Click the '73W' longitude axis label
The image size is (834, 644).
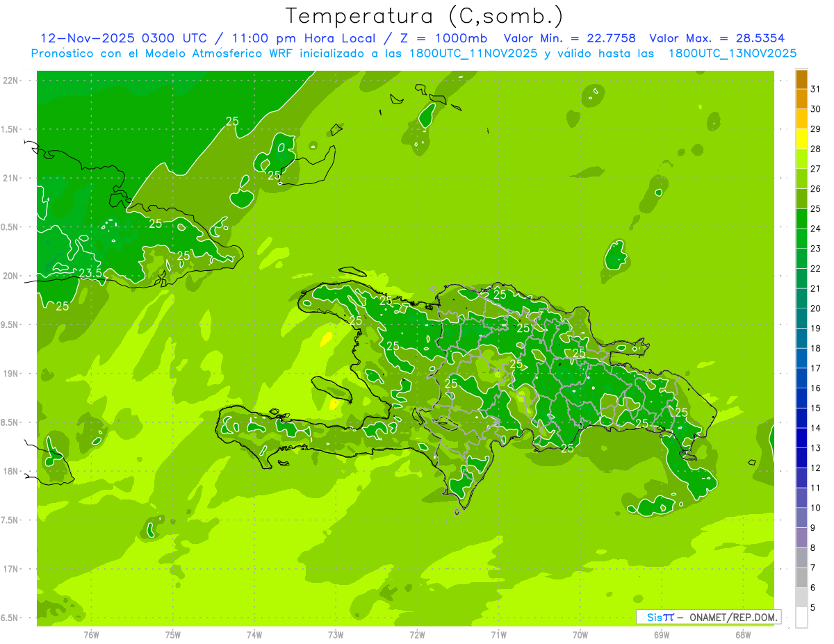[x=336, y=634]
